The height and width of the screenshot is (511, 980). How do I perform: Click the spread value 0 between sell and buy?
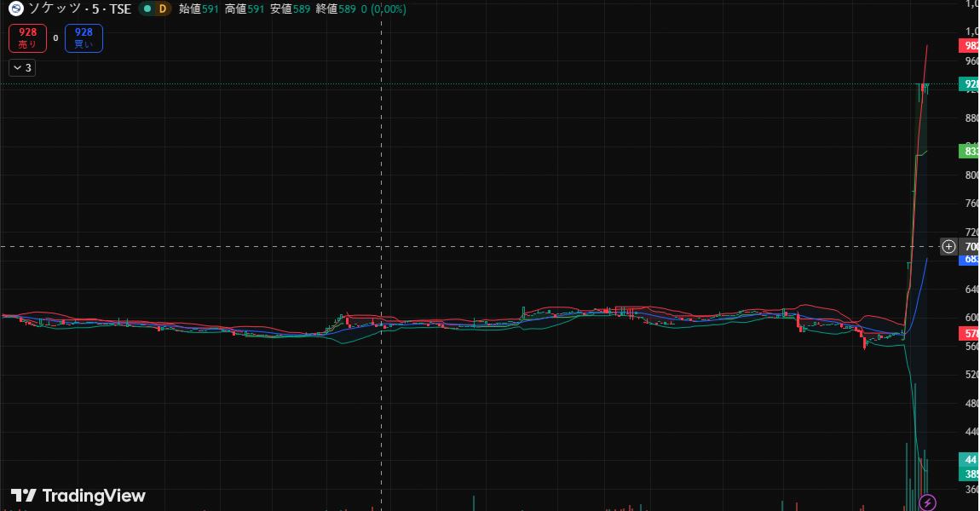pos(55,38)
